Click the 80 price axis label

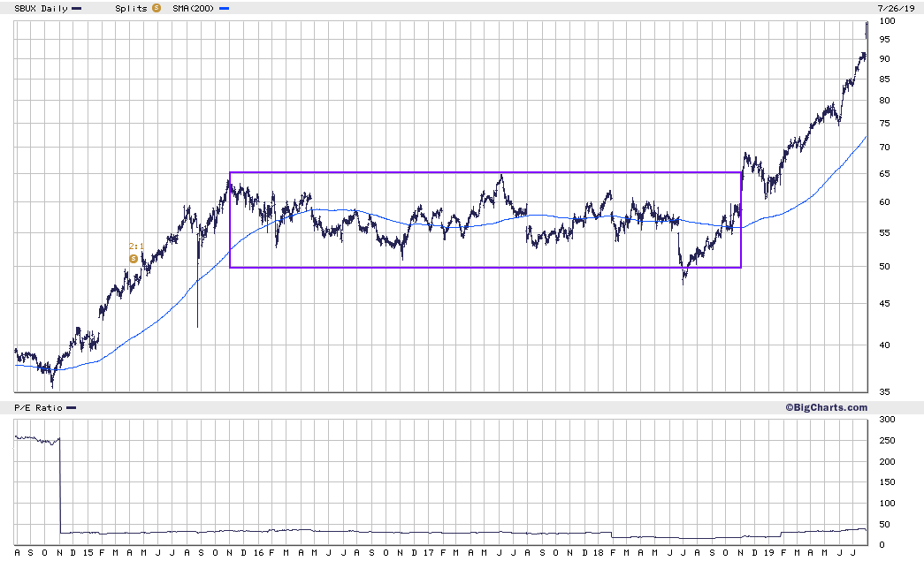(x=884, y=100)
